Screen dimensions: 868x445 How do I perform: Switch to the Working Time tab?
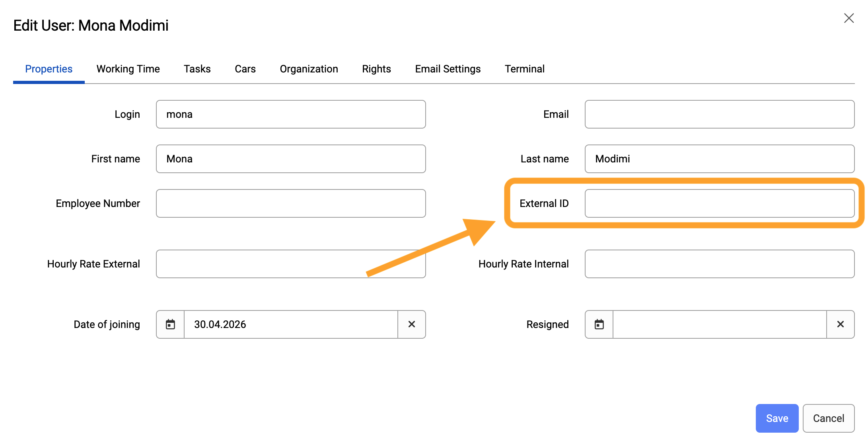(128, 69)
